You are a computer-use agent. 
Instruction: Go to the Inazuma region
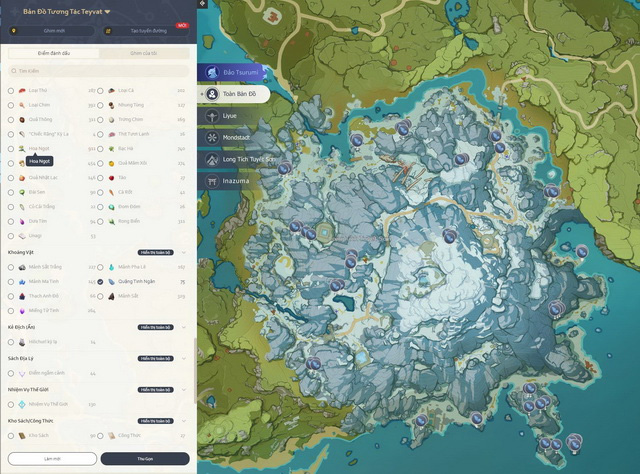coord(212,182)
